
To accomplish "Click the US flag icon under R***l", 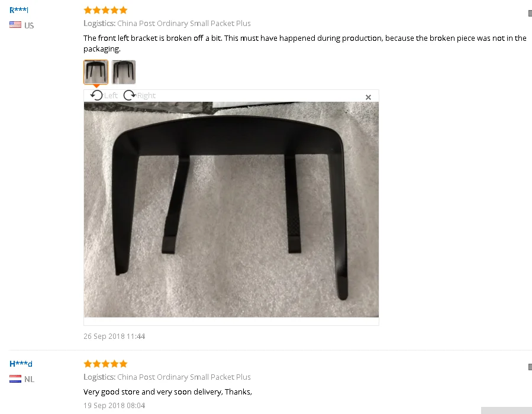I will click(x=15, y=25).
